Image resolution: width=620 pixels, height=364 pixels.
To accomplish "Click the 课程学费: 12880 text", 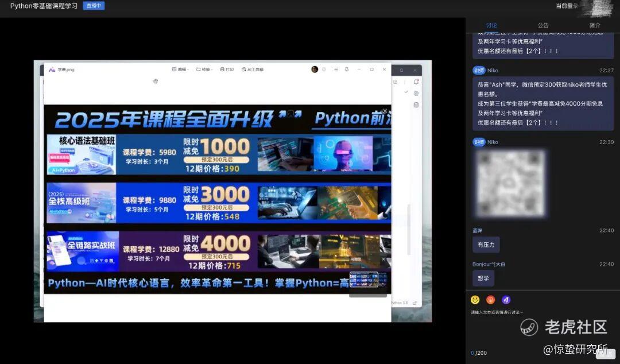I will click(151, 249).
